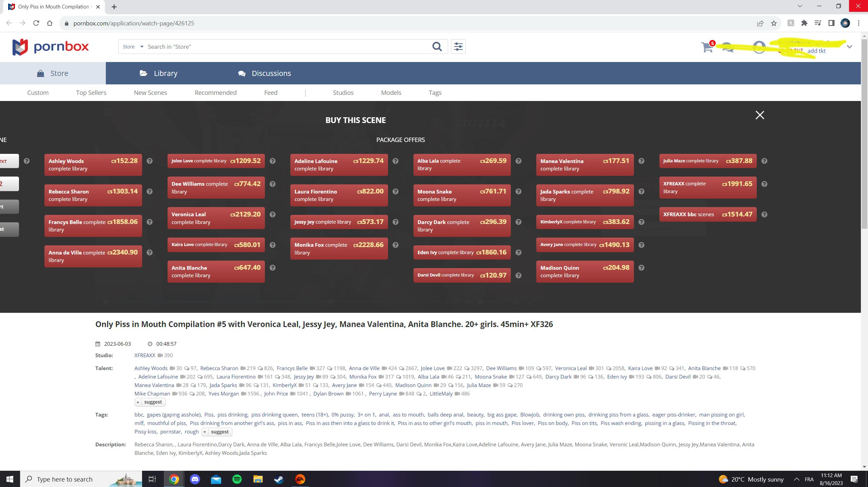Click help icon beside XFREAXX bbc scenes
This screenshot has width=868, height=487.
[x=764, y=215]
